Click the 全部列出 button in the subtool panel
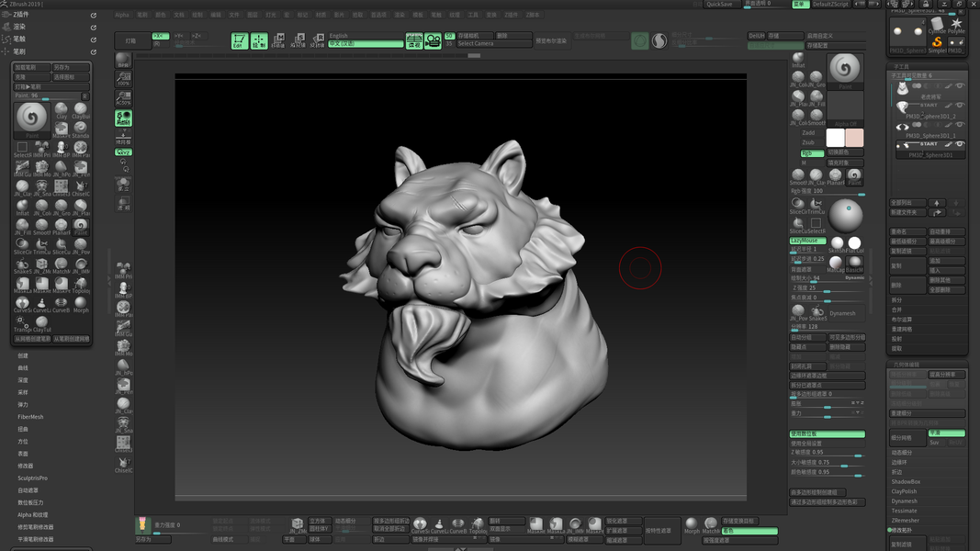The width and height of the screenshot is (980, 551). point(908,203)
